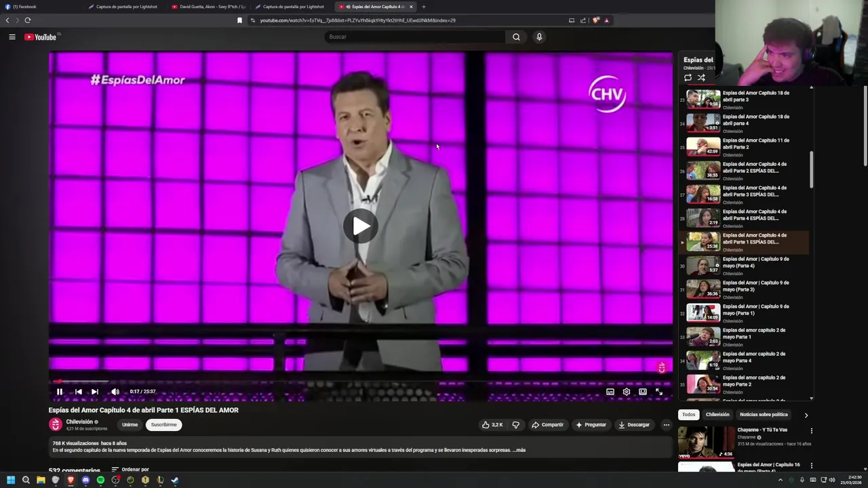Bookmark this page icon in address bar
868x488 pixels.
[239, 20]
